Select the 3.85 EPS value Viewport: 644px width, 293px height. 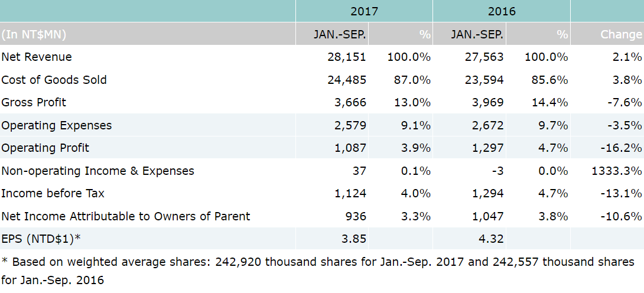(x=354, y=239)
